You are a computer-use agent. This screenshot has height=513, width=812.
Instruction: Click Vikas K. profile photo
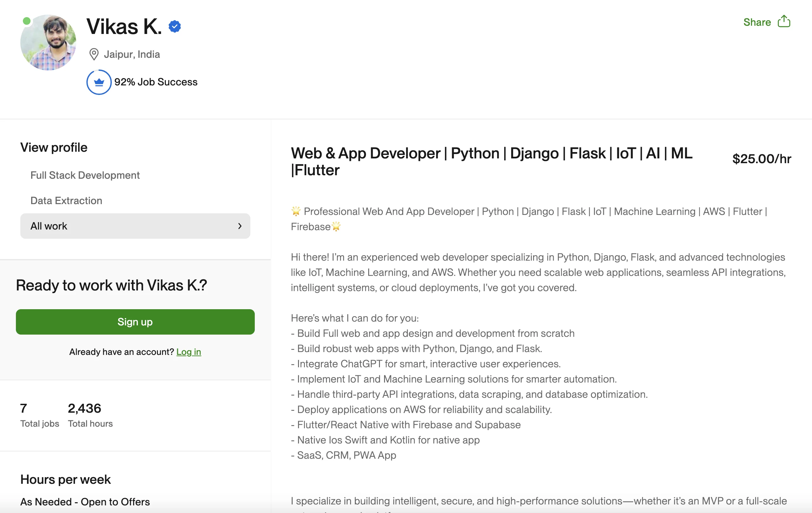point(48,43)
